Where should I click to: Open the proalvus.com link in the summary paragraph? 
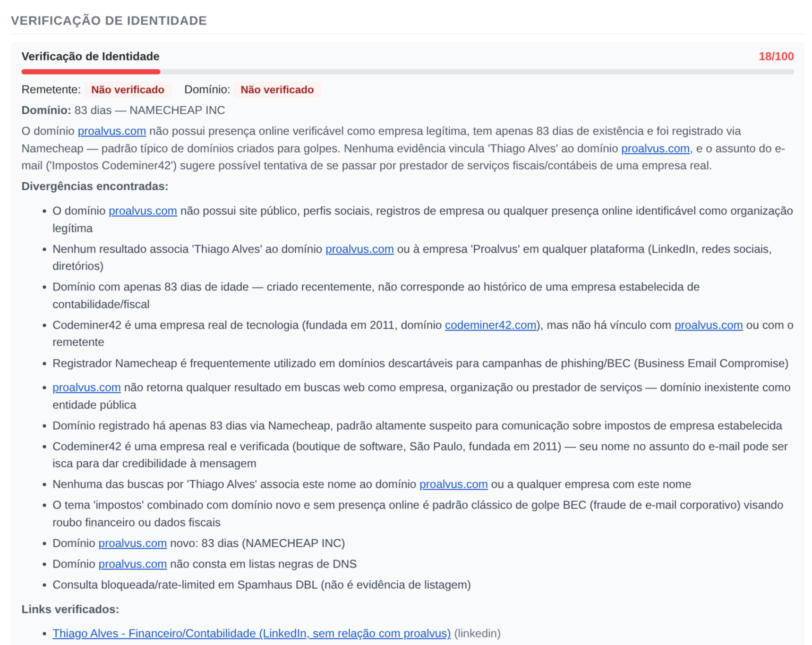[x=111, y=131]
